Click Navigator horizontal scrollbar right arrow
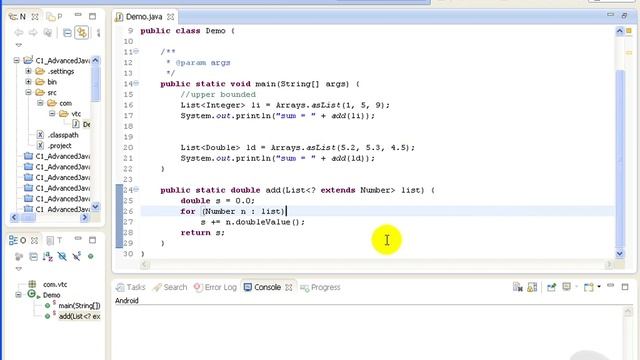This screenshot has width=640, height=360. 85,218
